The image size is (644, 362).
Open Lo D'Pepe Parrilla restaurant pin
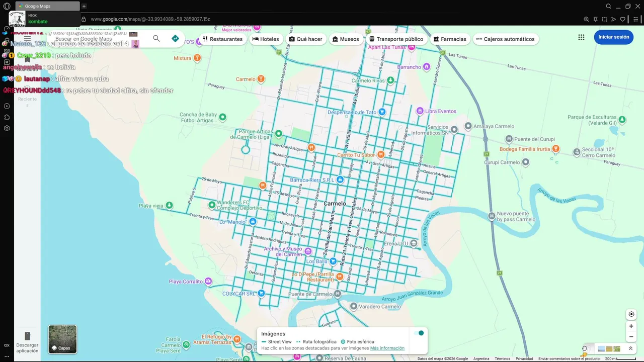pyautogui.click(x=340, y=277)
